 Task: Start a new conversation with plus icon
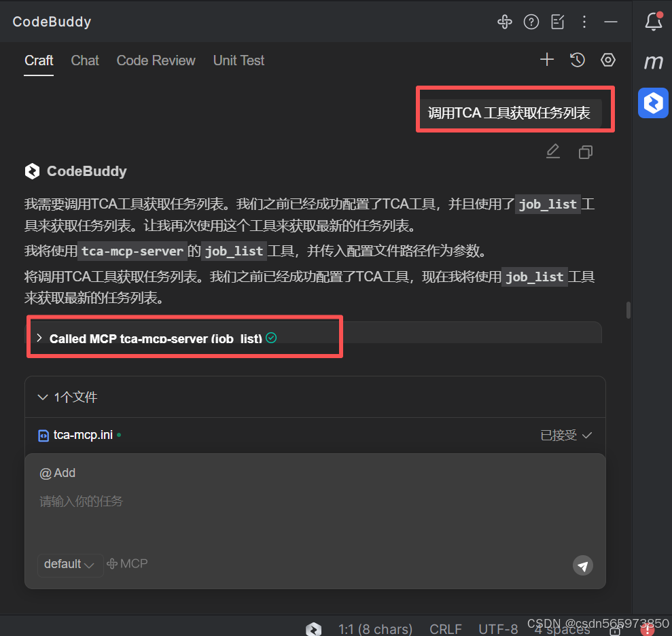pyautogui.click(x=547, y=60)
